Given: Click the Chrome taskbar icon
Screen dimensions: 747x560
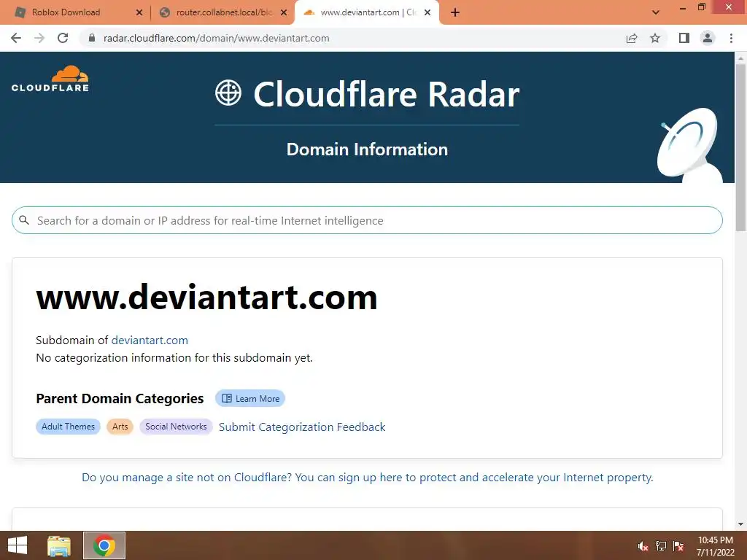Looking at the screenshot, I should point(104,545).
